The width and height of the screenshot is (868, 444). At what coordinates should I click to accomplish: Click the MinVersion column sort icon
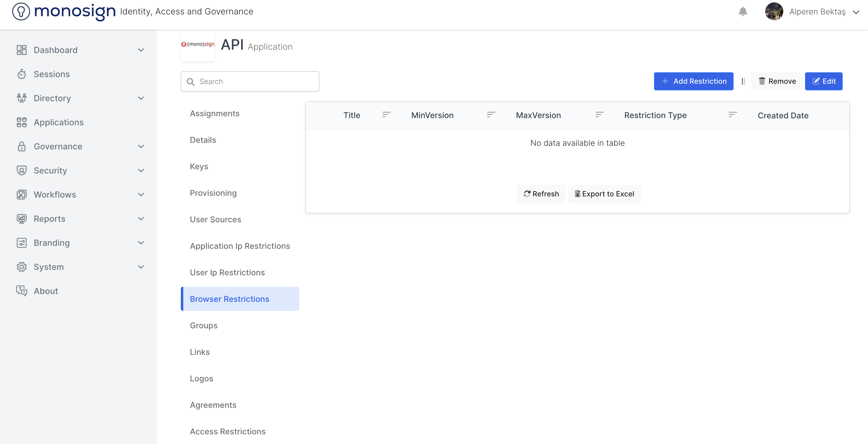[x=491, y=115]
